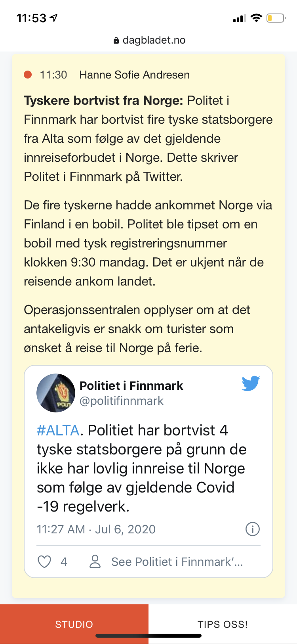Tap the padlock icon beside dagbladet.no

click(x=116, y=40)
